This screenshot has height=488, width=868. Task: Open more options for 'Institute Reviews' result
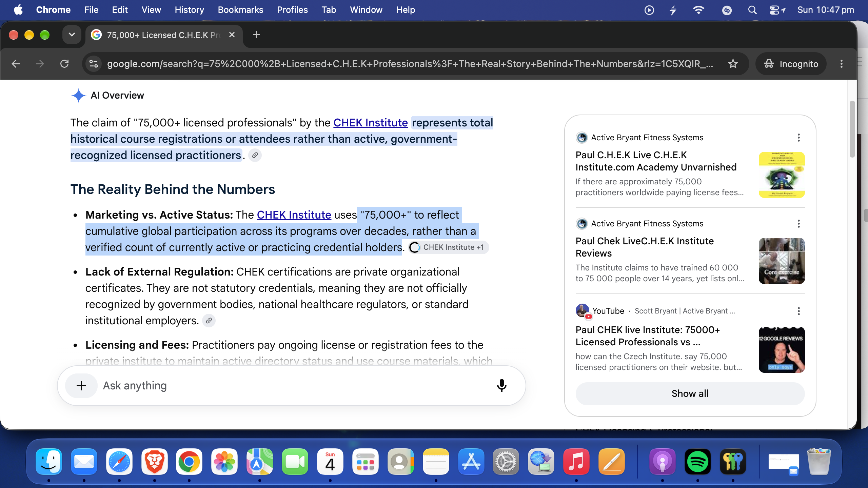pos(799,224)
